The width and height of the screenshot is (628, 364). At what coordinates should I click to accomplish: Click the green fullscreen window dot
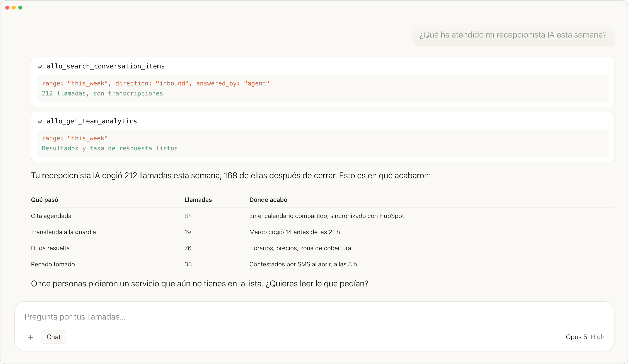(x=20, y=8)
